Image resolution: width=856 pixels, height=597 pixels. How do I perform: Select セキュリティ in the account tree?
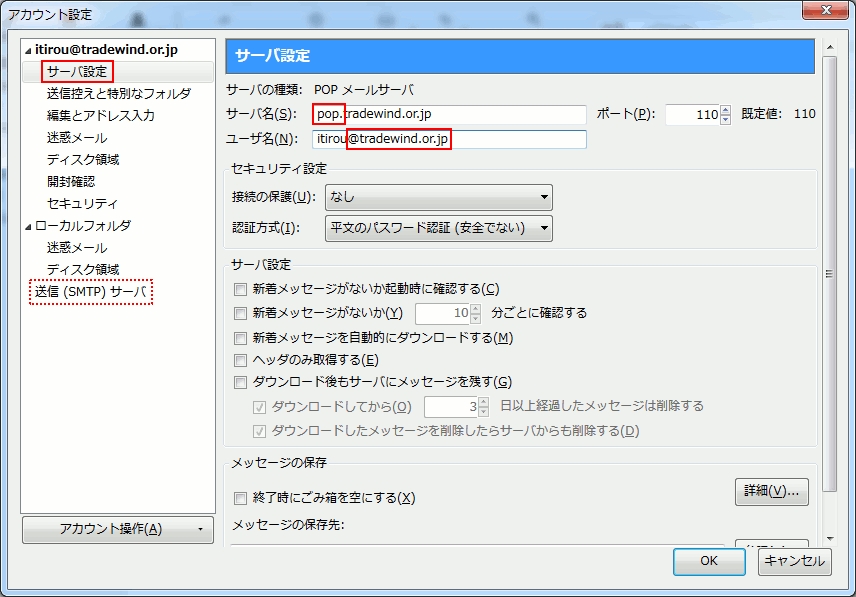tap(82, 204)
